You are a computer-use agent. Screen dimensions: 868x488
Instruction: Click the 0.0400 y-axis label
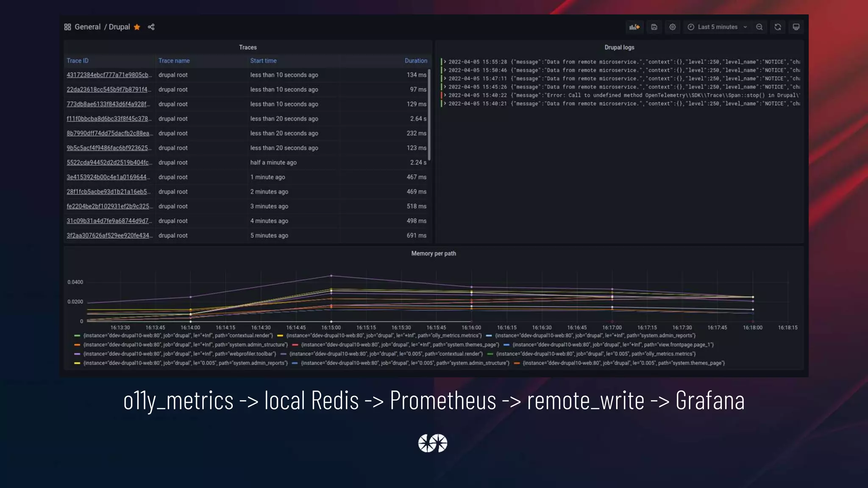pos(75,282)
